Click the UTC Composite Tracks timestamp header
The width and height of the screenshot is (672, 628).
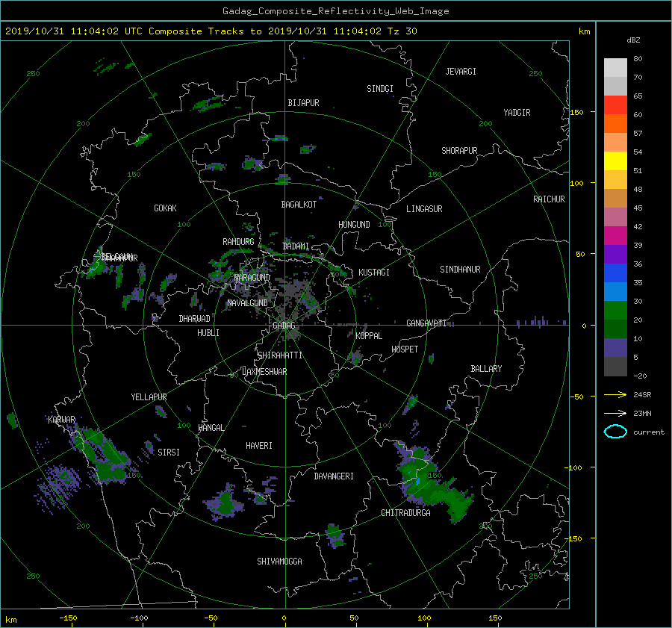coord(211,31)
